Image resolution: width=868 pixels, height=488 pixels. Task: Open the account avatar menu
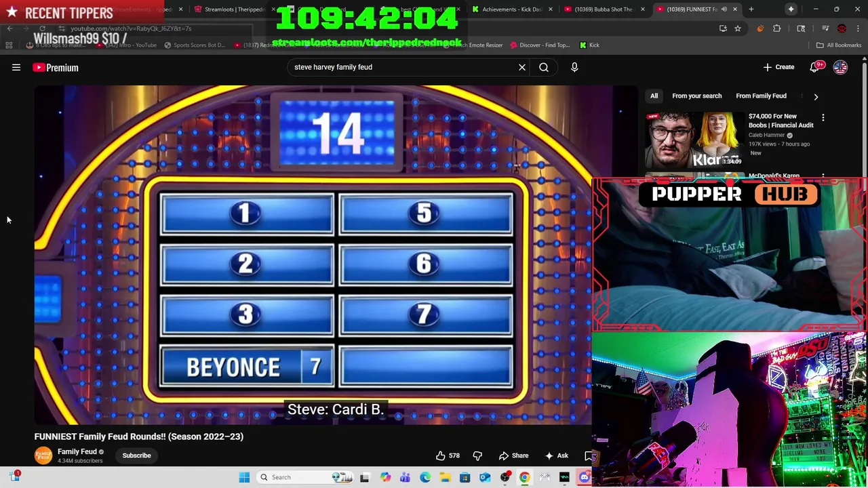(x=840, y=67)
